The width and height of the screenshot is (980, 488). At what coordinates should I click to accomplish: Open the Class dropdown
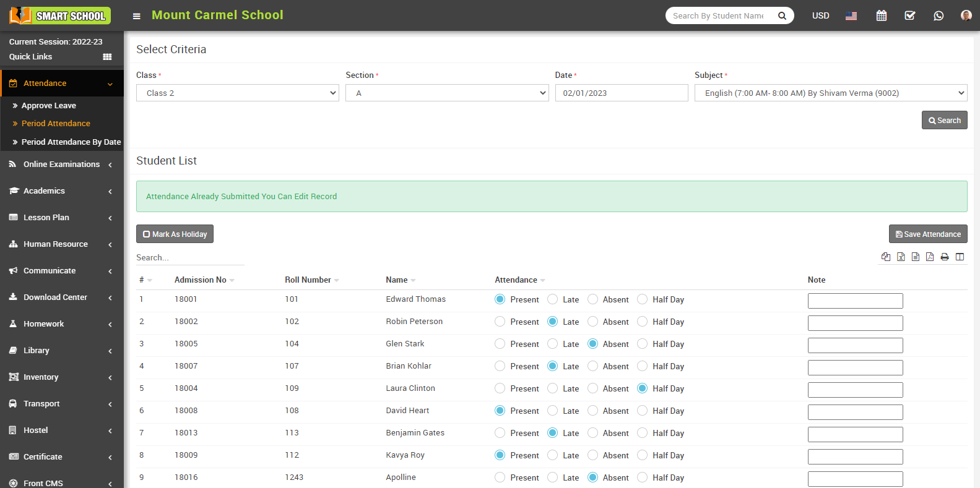click(x=237, y=93)
